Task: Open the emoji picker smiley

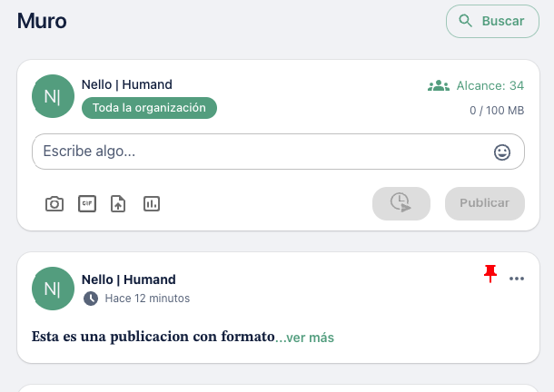Action: tap(501, 152)
